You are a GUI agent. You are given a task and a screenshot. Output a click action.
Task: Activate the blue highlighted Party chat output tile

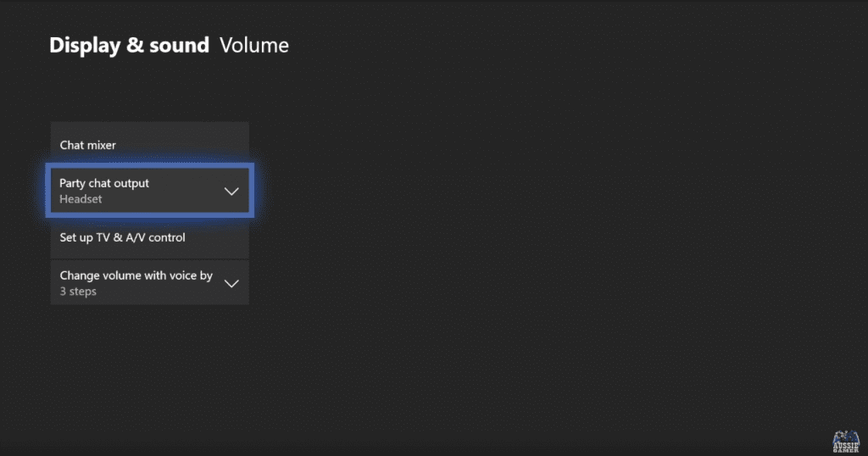click(149, 191)
